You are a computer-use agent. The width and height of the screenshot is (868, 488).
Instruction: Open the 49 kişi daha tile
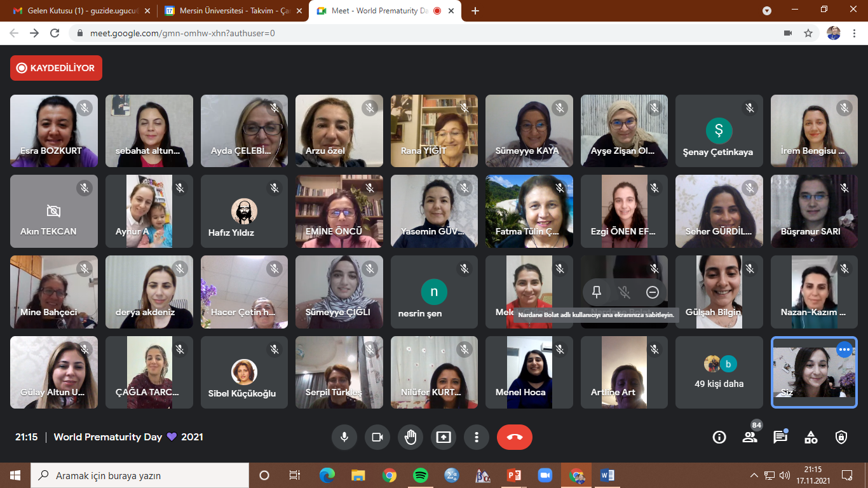(x=719, y=372)
